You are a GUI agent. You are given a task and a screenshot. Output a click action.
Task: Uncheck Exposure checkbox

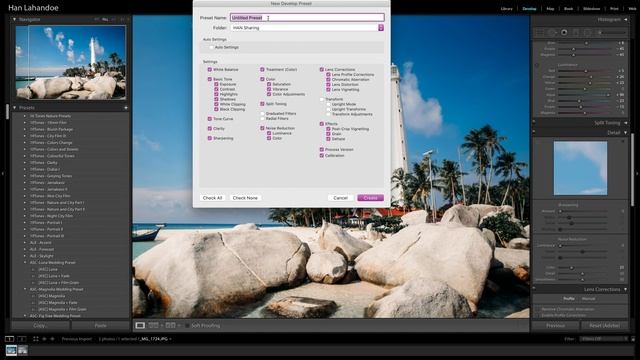click(x=216, y=84)
